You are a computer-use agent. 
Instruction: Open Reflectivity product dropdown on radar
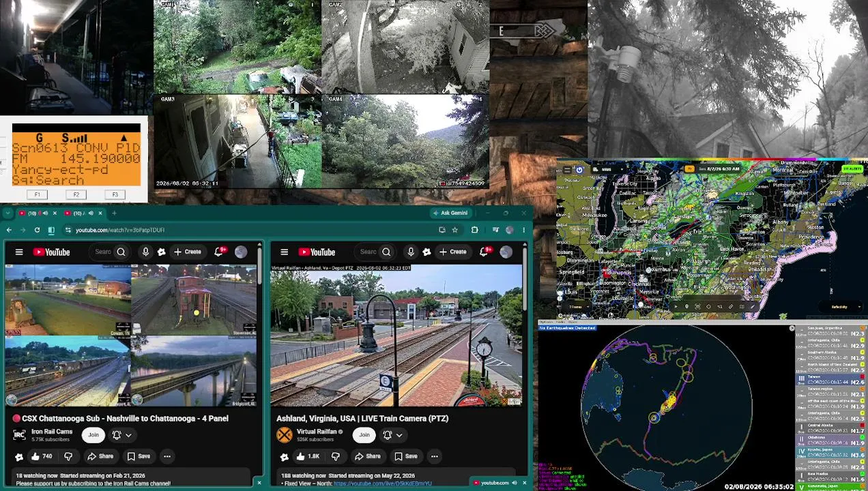click(x=841, y=307)
